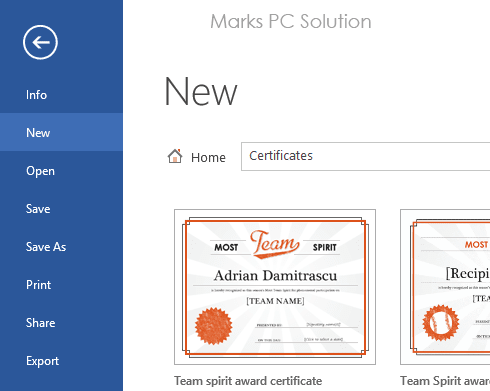The image size is (490, 391).
Task: Click the Home house icon
Action: (175, 156)
